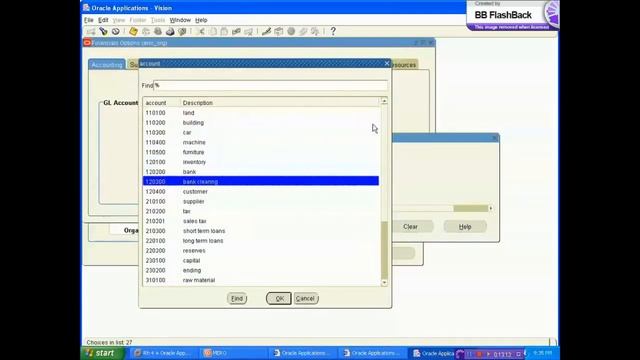Click the New record toolbar icon
This screenshot has height=360, width=640.
[91, 31]
